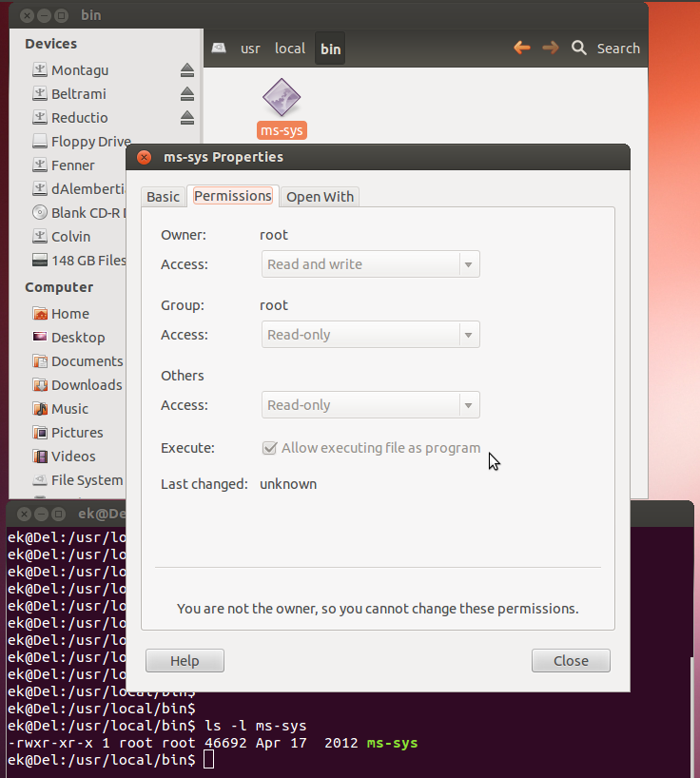Select the local path bar segment
This screenshot has width=700, height=778.
[290, 49]
